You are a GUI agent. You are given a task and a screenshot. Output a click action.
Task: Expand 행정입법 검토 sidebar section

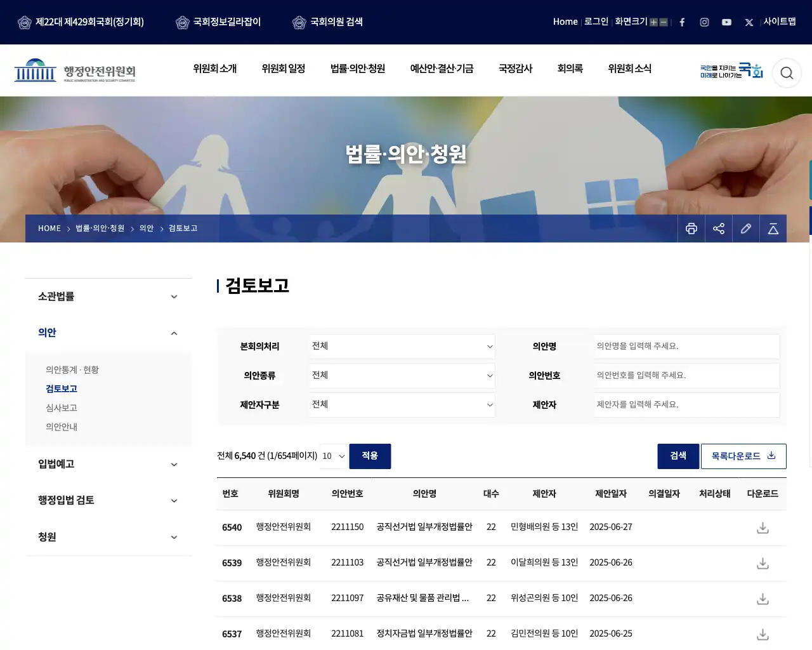click(x=108, y=500)
